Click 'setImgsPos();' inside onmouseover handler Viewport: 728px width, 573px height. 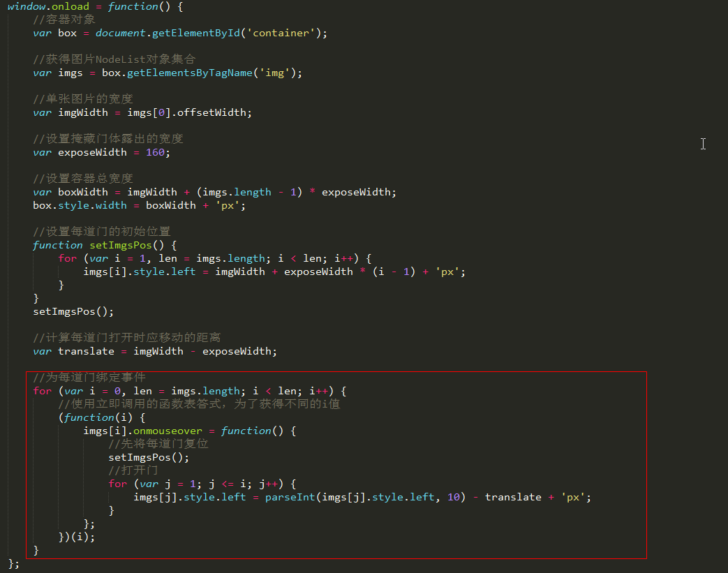pos(149,457)
